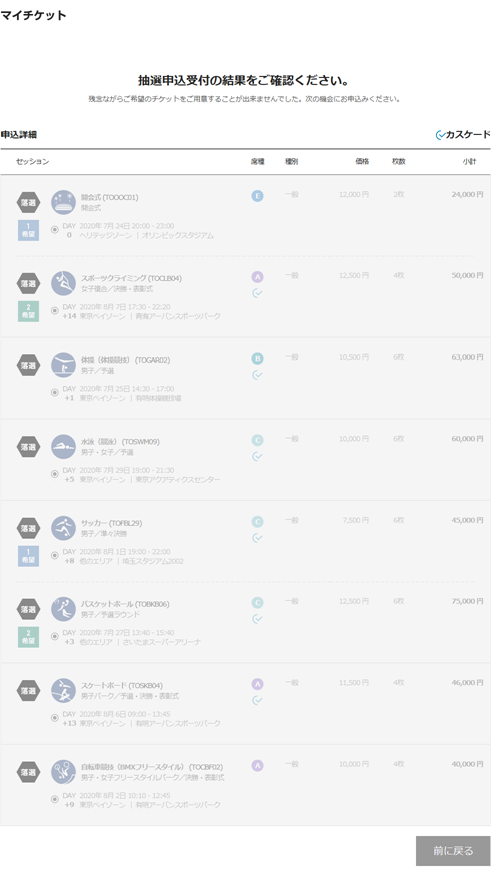
Task: Toggle the cascade check in the sport climbing row
Action: [x=257, y=293]
